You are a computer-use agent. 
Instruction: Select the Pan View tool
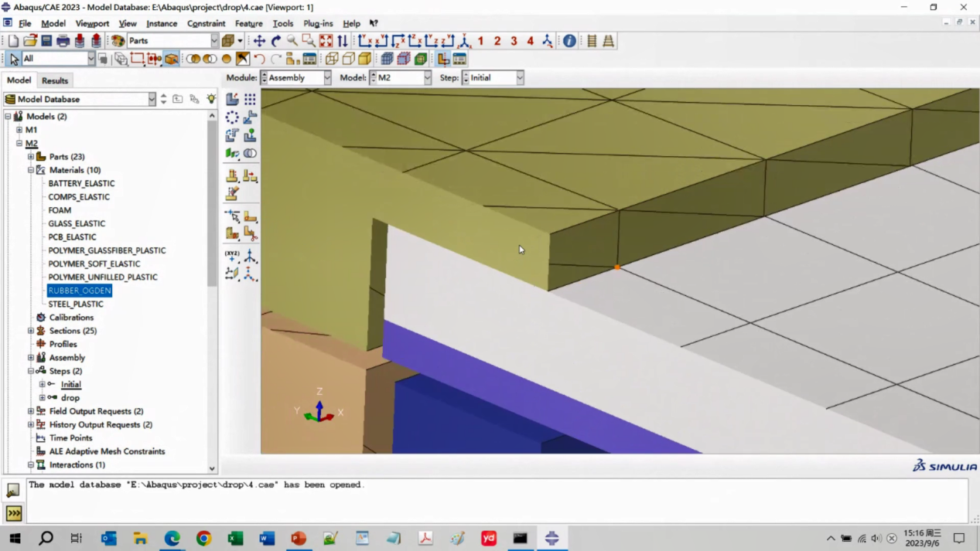pos(259,41)
